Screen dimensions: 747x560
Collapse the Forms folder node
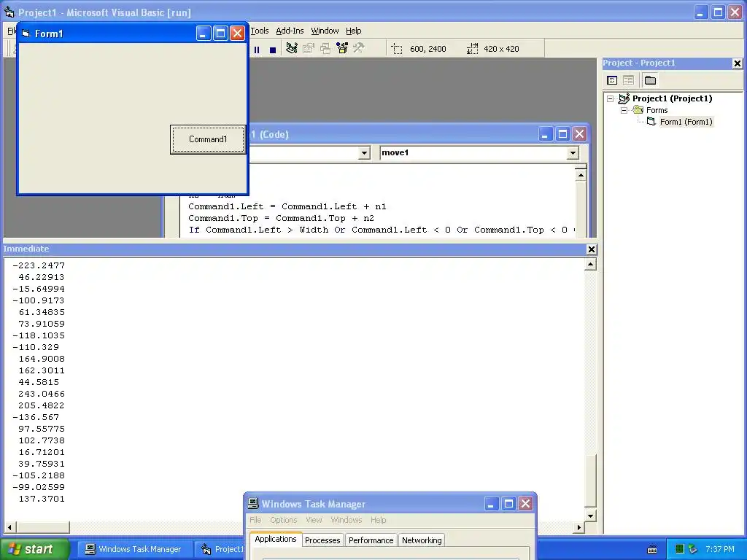coord(624,111)
